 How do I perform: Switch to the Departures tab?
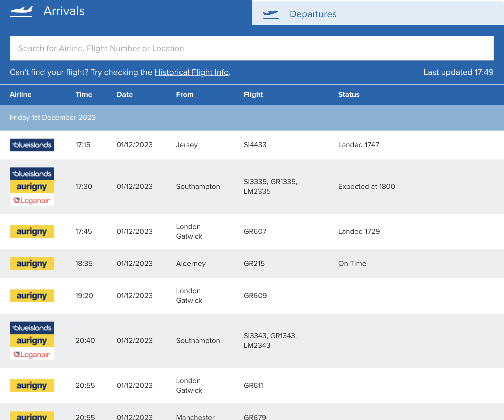pos(378,13)
